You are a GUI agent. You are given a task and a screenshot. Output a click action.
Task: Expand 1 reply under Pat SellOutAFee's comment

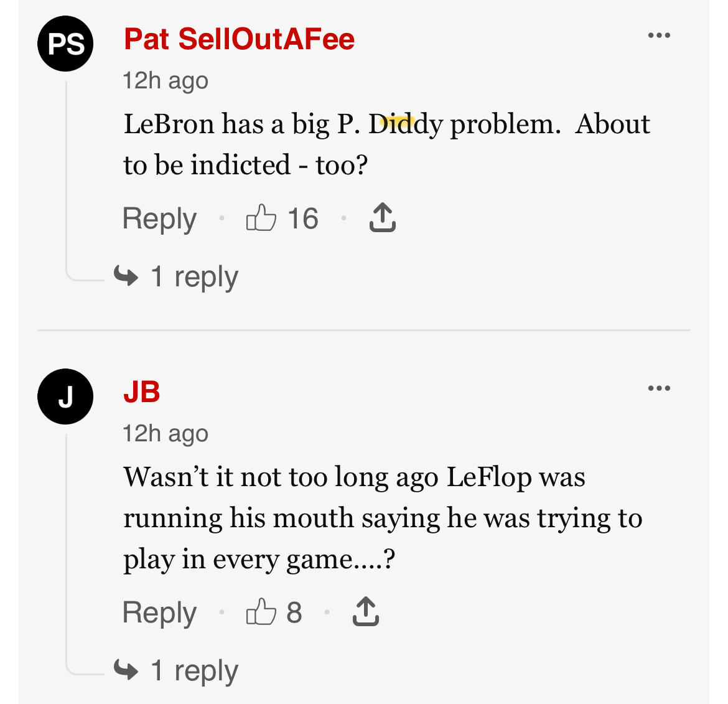tap(194, 276)
